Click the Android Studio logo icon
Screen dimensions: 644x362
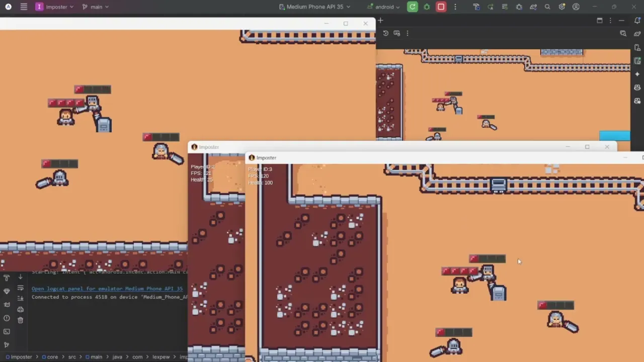pos(8,7)
